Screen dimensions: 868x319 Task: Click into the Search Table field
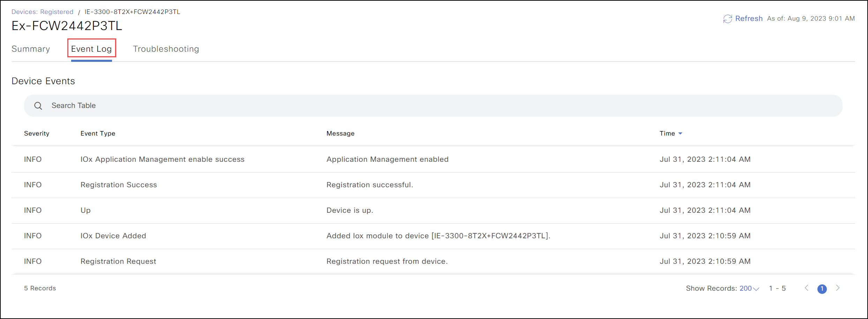pyautogui.click(x=433, y=106)
